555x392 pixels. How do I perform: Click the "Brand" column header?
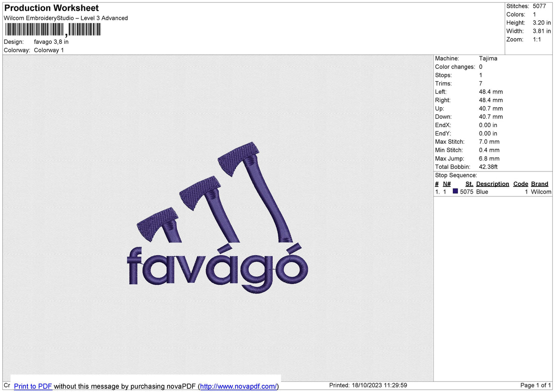pyautogui.click(x=540, y=184)
